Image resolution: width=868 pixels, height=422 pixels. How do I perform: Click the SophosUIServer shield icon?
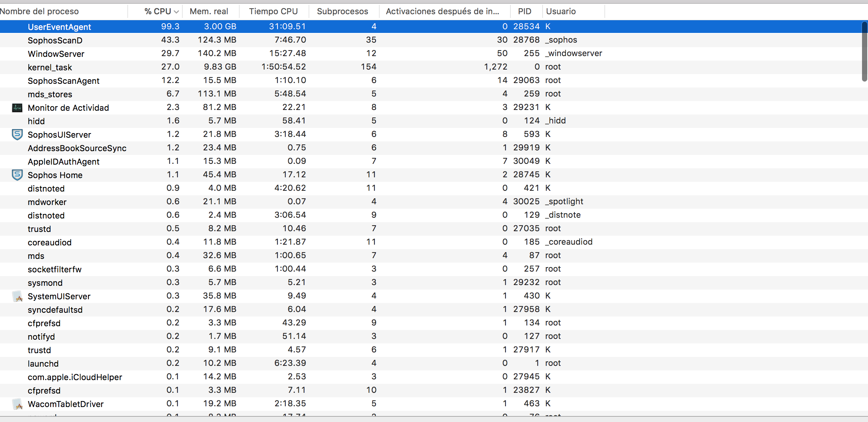17,134
